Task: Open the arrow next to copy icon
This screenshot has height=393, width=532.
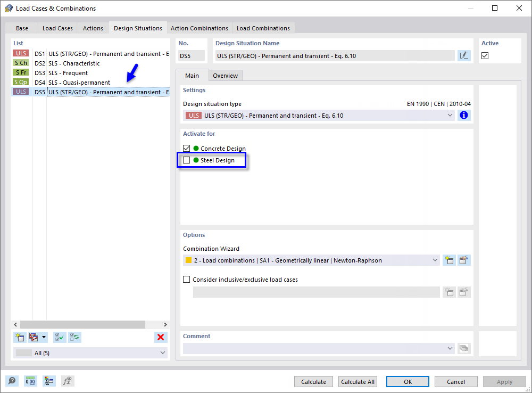Action: click(x=44, y=337)
